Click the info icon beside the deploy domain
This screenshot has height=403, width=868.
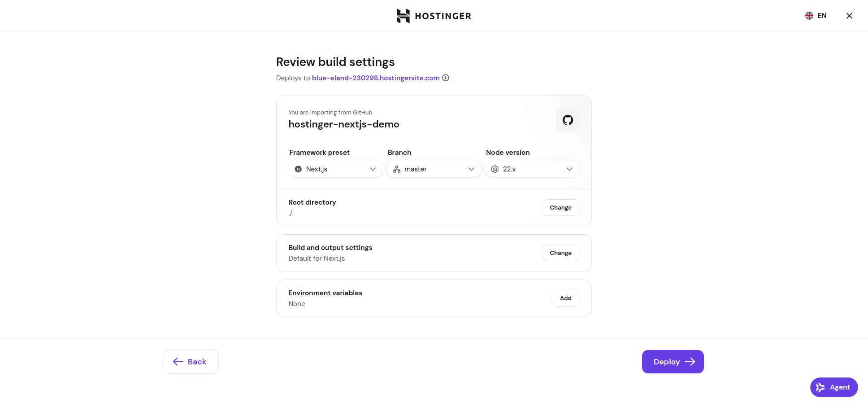[x=446, y=78]
